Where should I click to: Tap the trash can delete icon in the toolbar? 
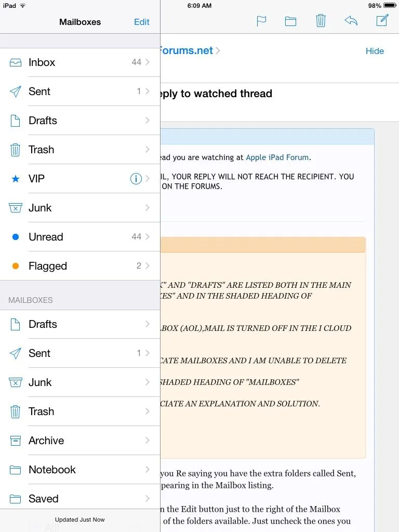(x=321, y=21)
